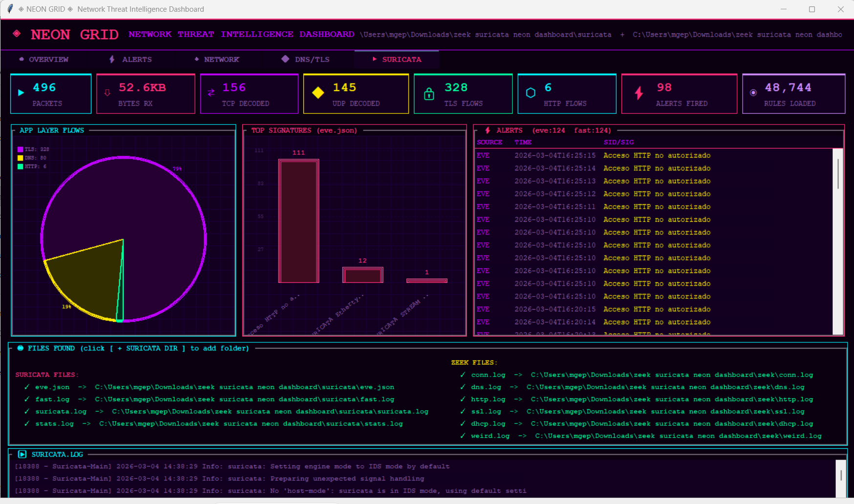854x504 pixels.
Task: Click the play icon beside SURICATA.LOG header
Action: pyautogui.click(x=22, y=454)
